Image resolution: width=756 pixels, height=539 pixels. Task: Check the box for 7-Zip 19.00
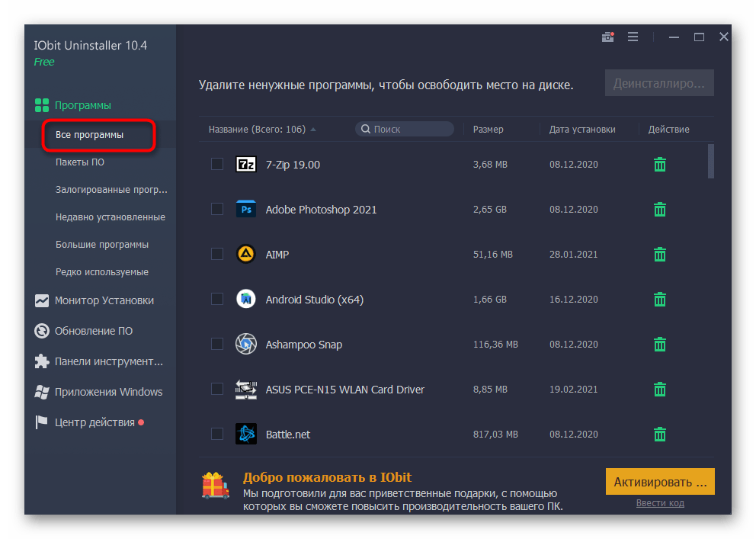tap(217, 164)
